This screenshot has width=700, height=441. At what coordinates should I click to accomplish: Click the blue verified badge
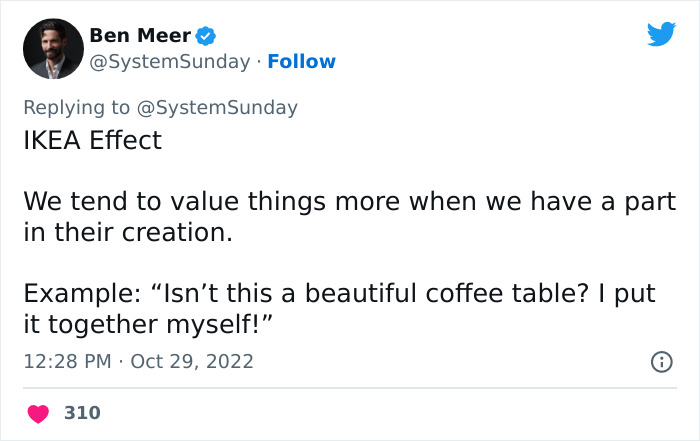click(207, 36)
